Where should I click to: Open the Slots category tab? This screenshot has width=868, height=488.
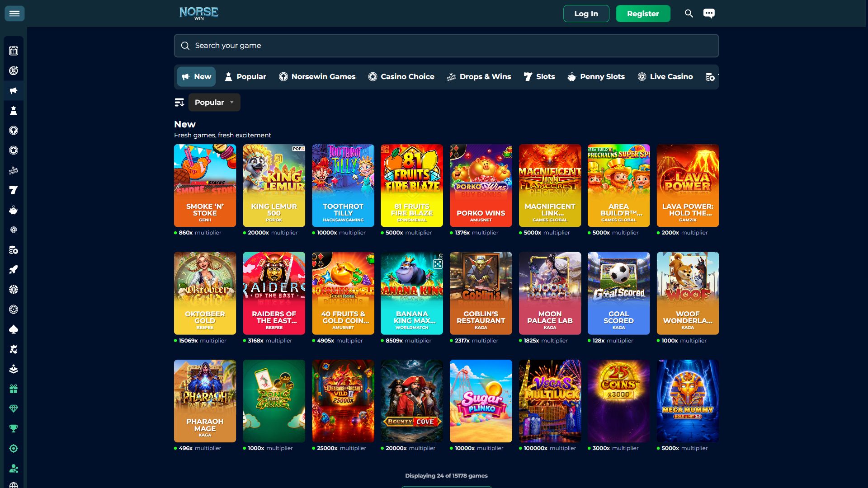coord(539,77)
